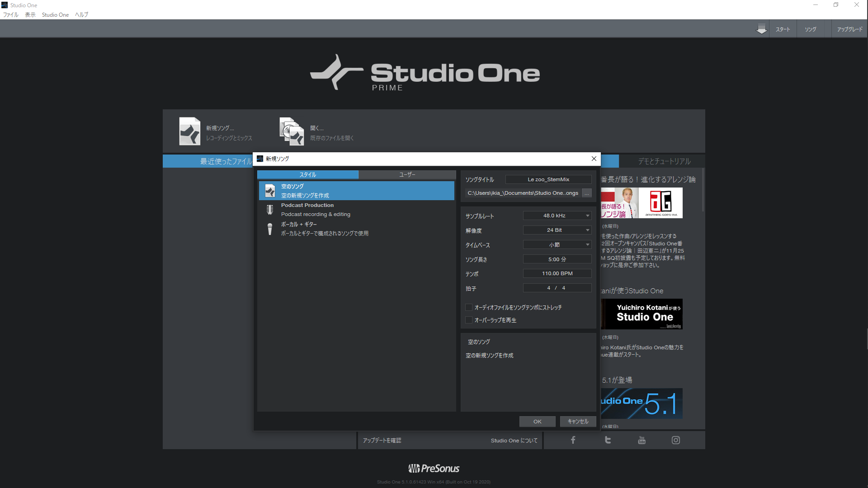Open the YouTube link icon
Viewport: 868px width, 488px height.
coord(642,440)
